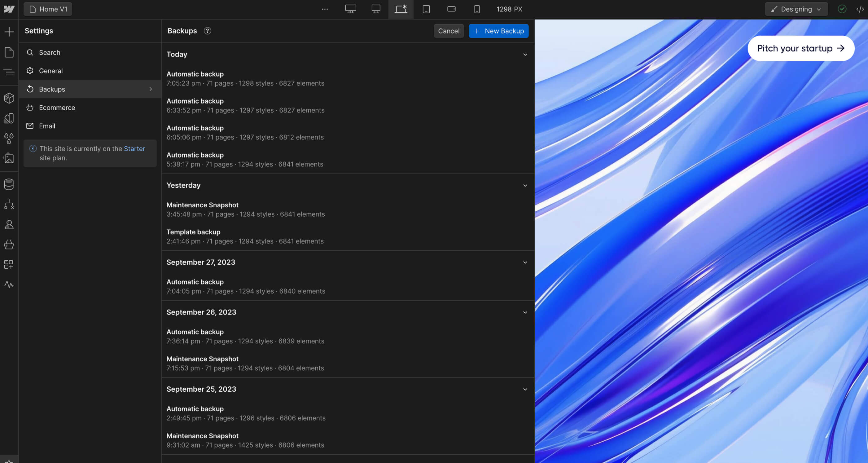Collapse the Yesterday backups section

[525, 185]
